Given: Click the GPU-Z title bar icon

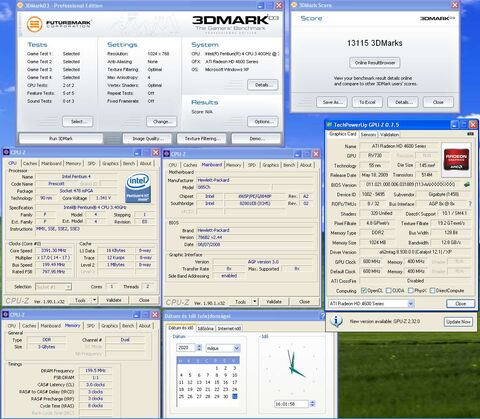Looking at the screenshot, I should [329, 125].
